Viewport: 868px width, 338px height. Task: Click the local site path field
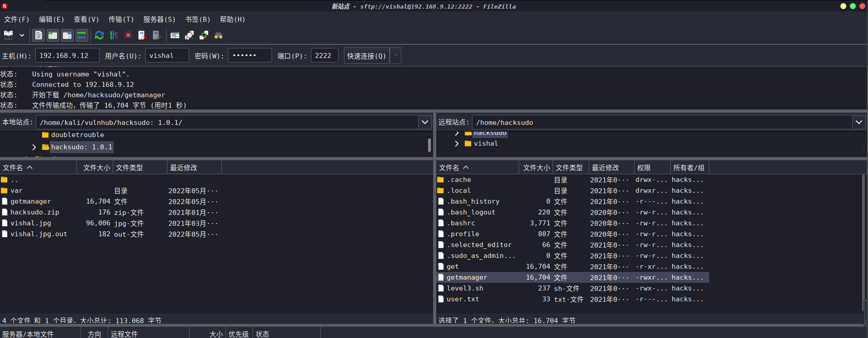[x=227, y=122]
